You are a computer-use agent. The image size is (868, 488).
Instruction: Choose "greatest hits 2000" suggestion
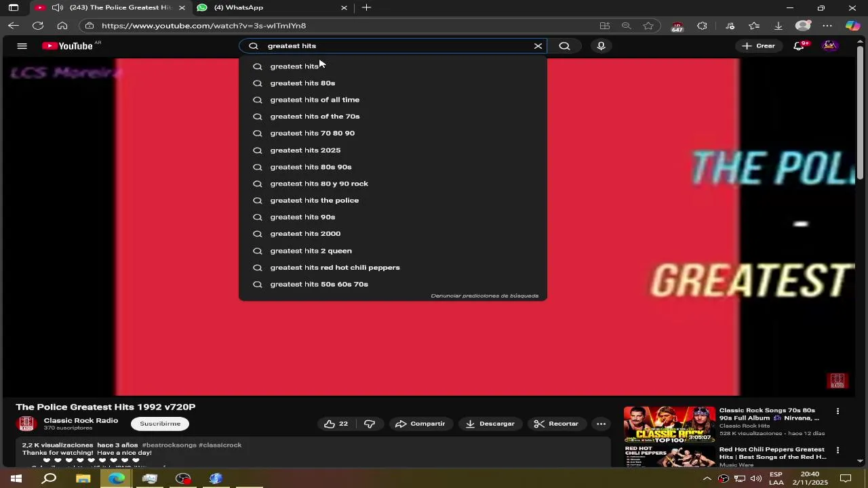pyautogui.click(x=393, y=234)
